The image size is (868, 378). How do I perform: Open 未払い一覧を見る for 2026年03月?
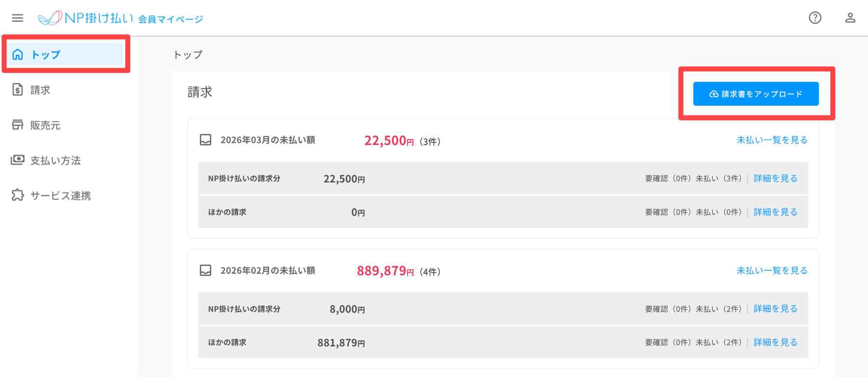pos(772,140)
